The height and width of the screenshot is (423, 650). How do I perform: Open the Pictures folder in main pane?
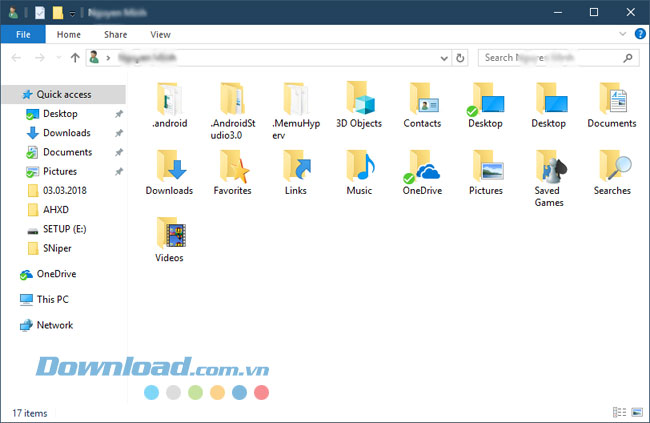(x=485, y=173)
